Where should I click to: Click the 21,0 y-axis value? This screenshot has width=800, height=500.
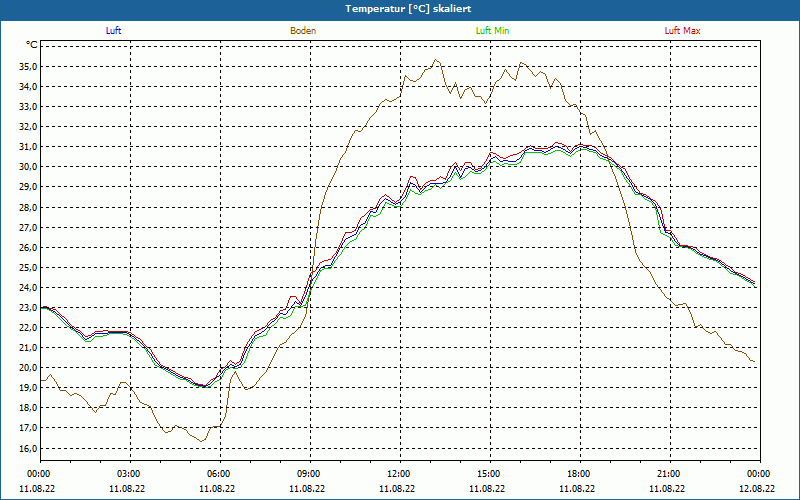[28, 348]
